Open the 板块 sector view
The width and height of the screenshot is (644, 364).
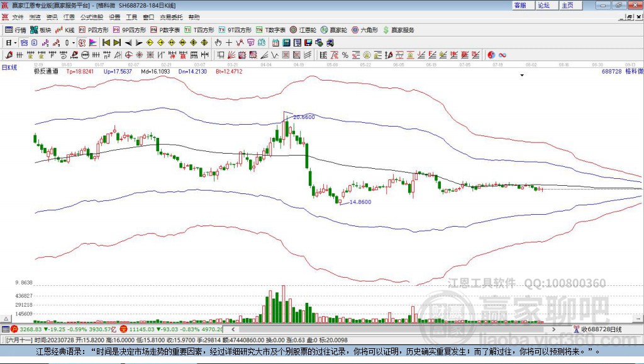(40, 30)
